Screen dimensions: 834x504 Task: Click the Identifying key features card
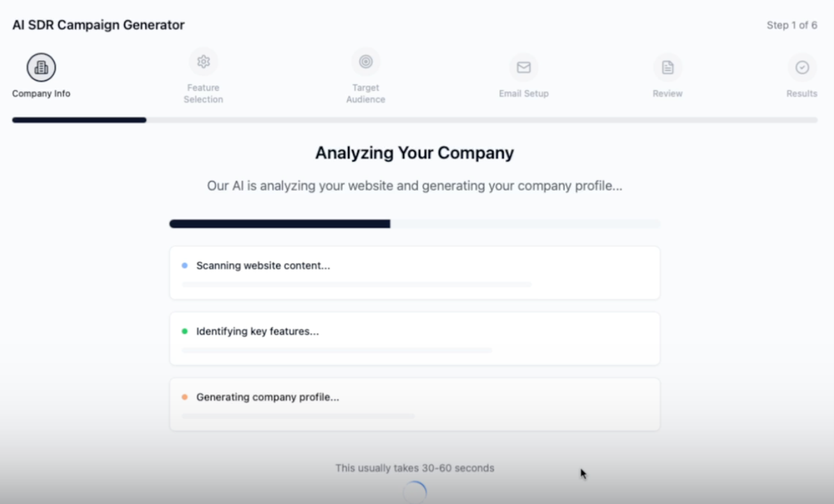(x=414, y=339)
